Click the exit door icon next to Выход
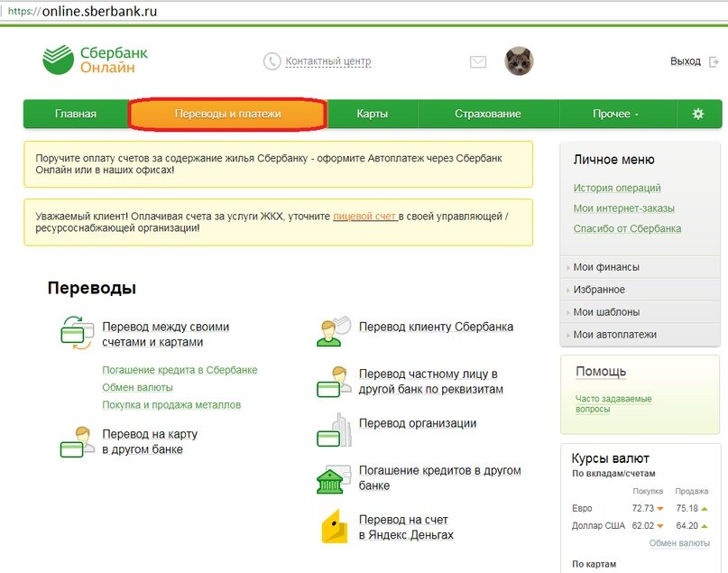 click(714, 61)
